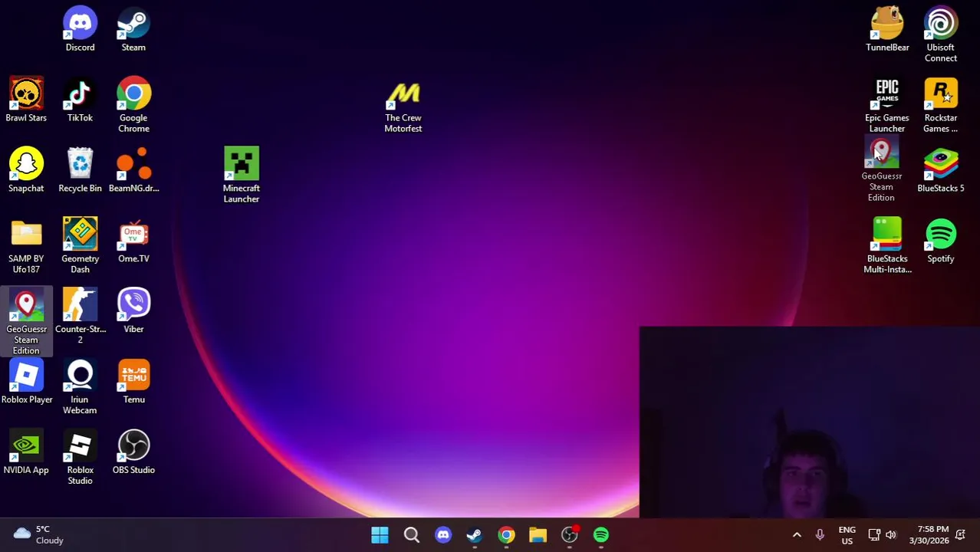Open the Steam desktop shortcut
Image resolution: width=980 pixels, height=552 pixels.
point(133,29)
